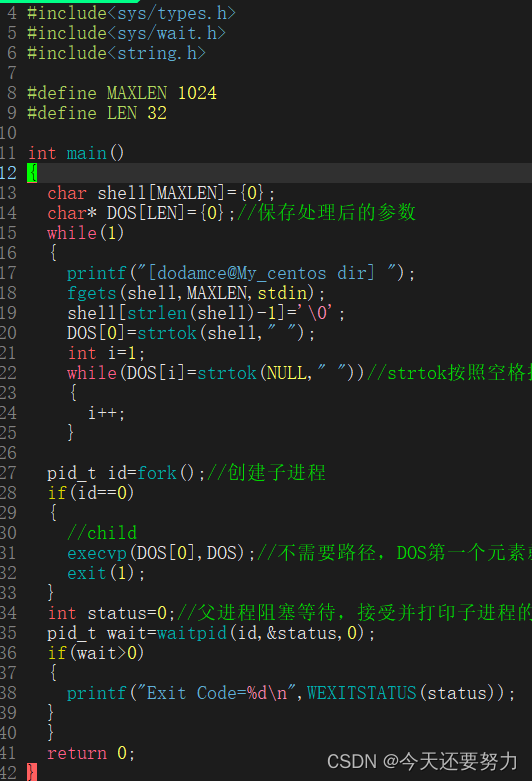The height and width of the screenshot is (781, 532).
Task: Click the comment '保存处理后的参数'
Action: point(336,213)
